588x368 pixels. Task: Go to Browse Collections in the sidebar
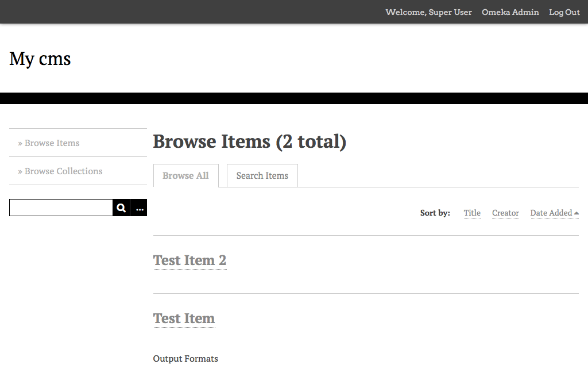(x=63, y=171)
